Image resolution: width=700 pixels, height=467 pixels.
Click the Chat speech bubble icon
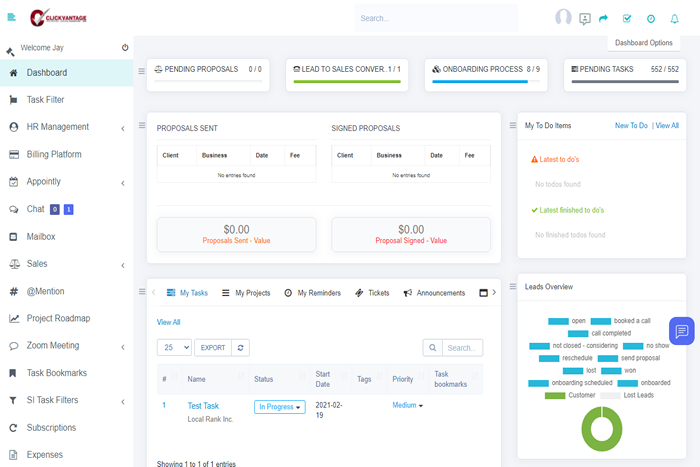point(14,209)
